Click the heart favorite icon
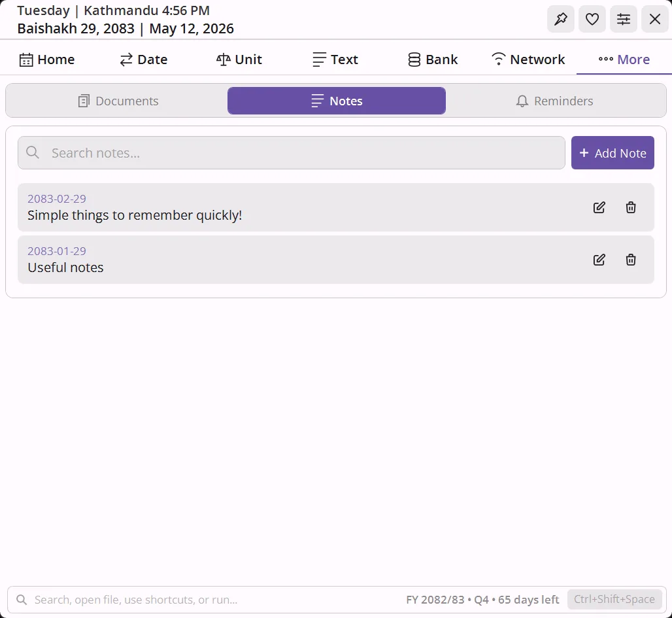 [x=592, y=19]
